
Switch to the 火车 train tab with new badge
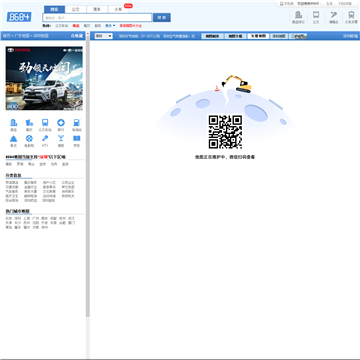tap(119, 9)
